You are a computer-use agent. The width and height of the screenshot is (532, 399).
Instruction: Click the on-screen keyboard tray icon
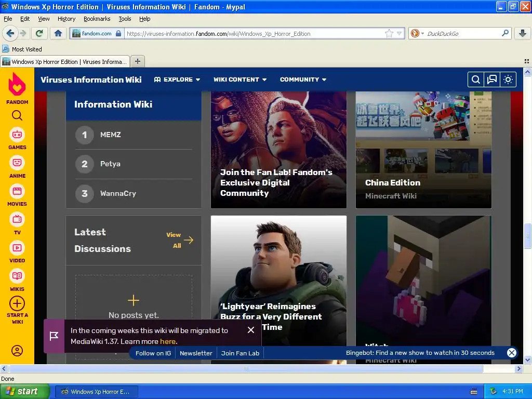[474, 392]
